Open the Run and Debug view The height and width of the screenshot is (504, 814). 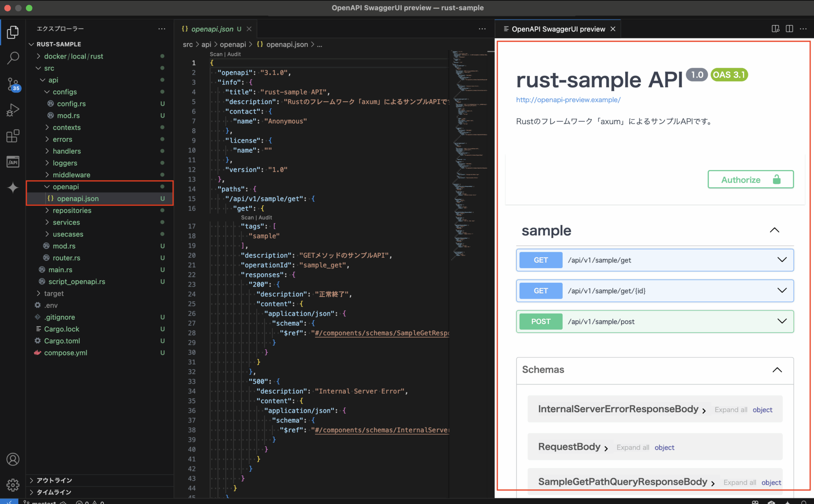(13, 110)
